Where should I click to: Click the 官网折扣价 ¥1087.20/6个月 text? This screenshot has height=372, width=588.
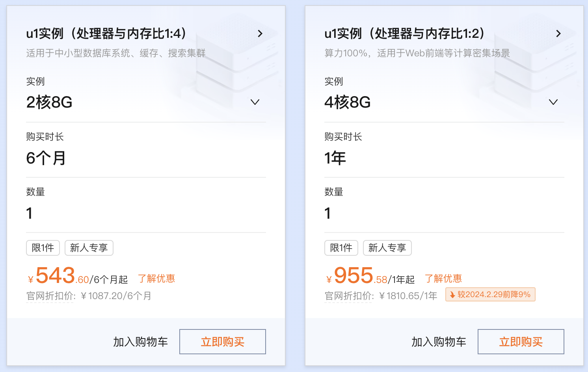[x=87, y=296]
